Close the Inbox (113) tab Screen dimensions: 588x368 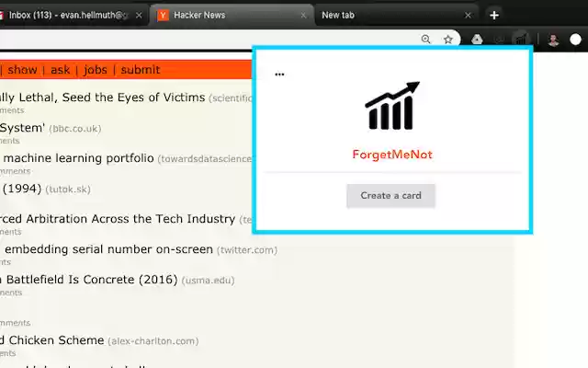click(139, 15)
